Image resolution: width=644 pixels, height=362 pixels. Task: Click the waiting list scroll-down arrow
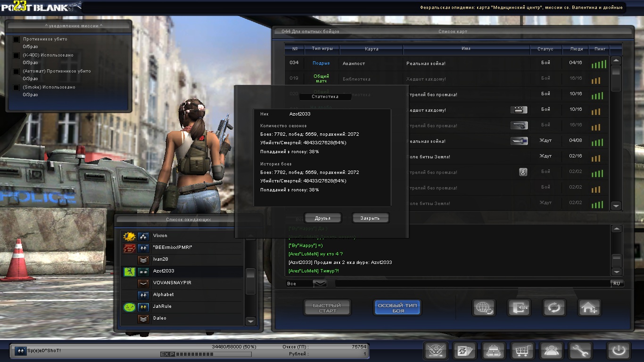click(x=251, y=321)
